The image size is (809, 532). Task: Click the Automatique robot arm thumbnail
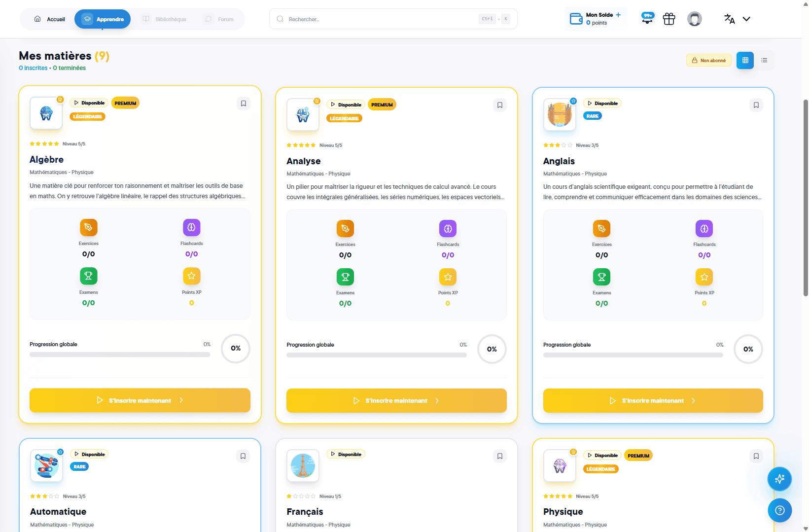46,465
